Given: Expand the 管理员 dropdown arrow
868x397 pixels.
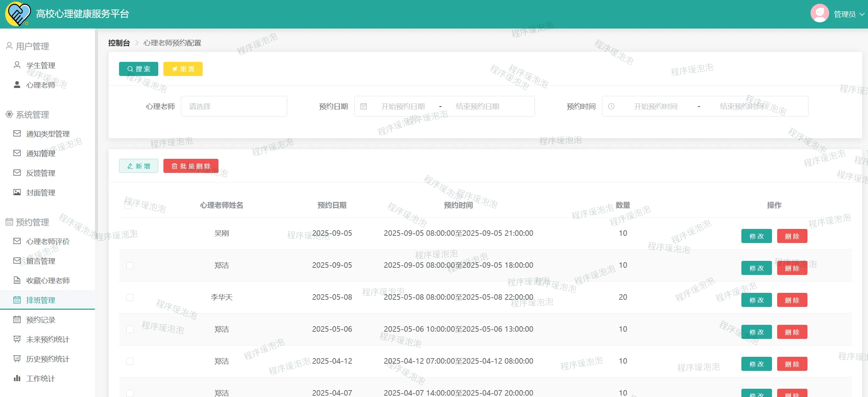Looking at the screenshot, I should [x=862, y=14].
